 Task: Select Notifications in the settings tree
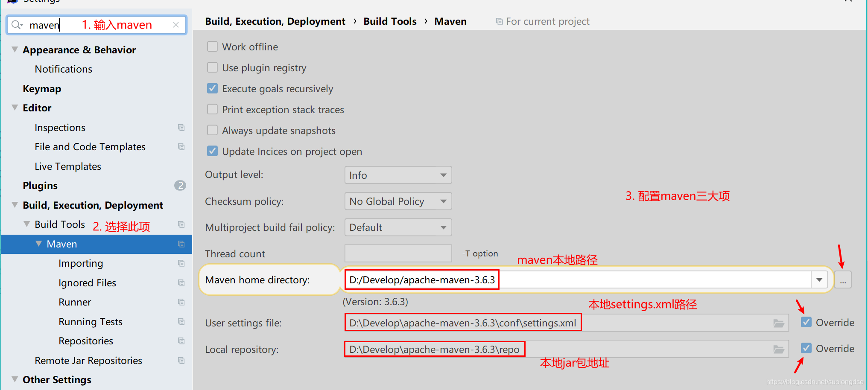(64, 69)
